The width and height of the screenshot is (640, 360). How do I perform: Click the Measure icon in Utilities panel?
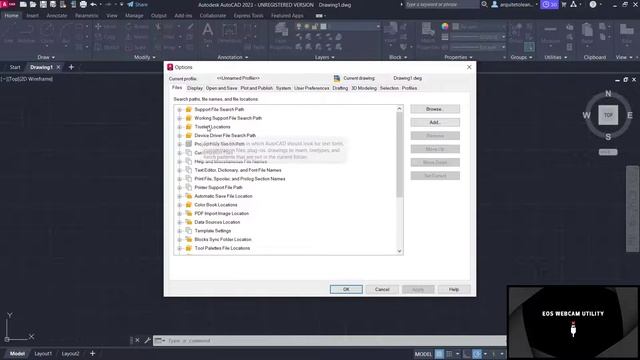(x=550, y=29)
